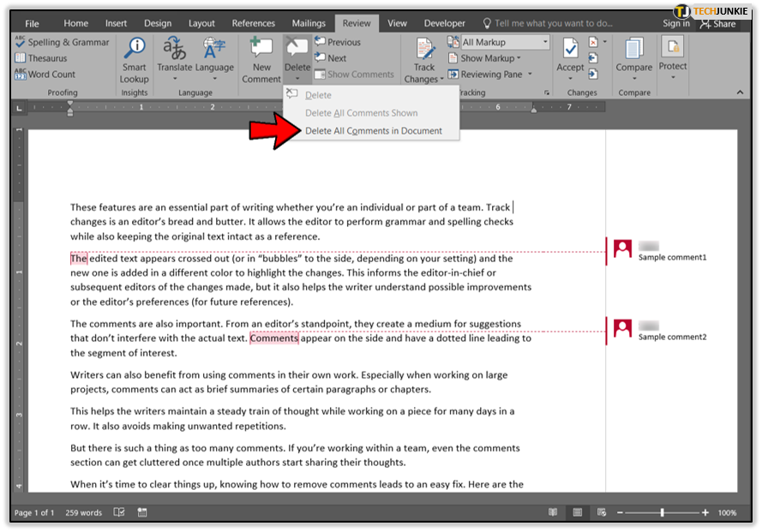Expand Translate dropdown arrow

175,79
